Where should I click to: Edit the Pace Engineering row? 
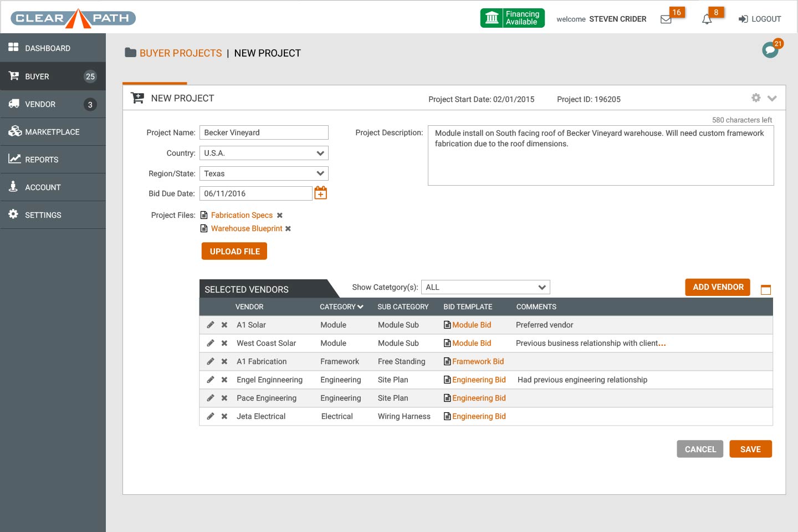[x=211, y=398]
